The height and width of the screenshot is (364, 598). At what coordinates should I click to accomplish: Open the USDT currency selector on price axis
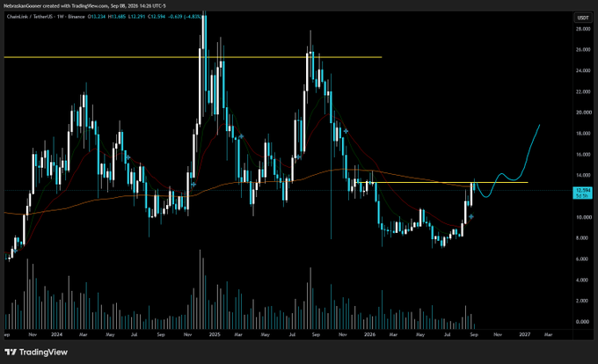(583, 18)
